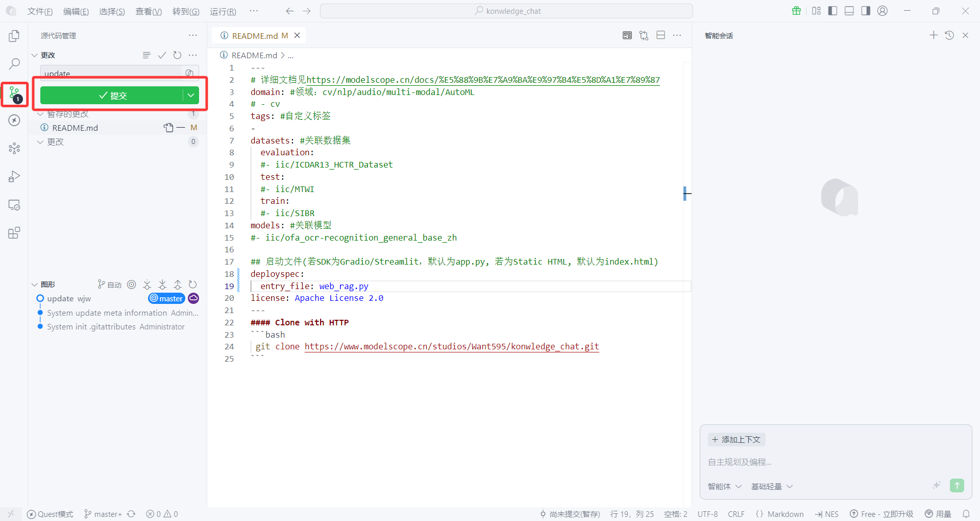Open the commit button dropdown arrow
This screenshot has height=521, width=980.
[x=191, y=95]
